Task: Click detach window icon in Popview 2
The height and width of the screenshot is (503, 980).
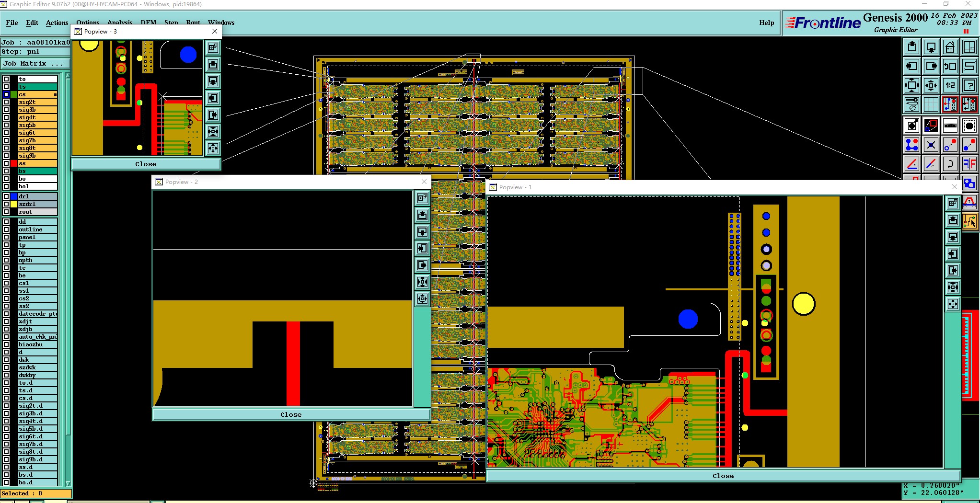Action: click(422, 198)
